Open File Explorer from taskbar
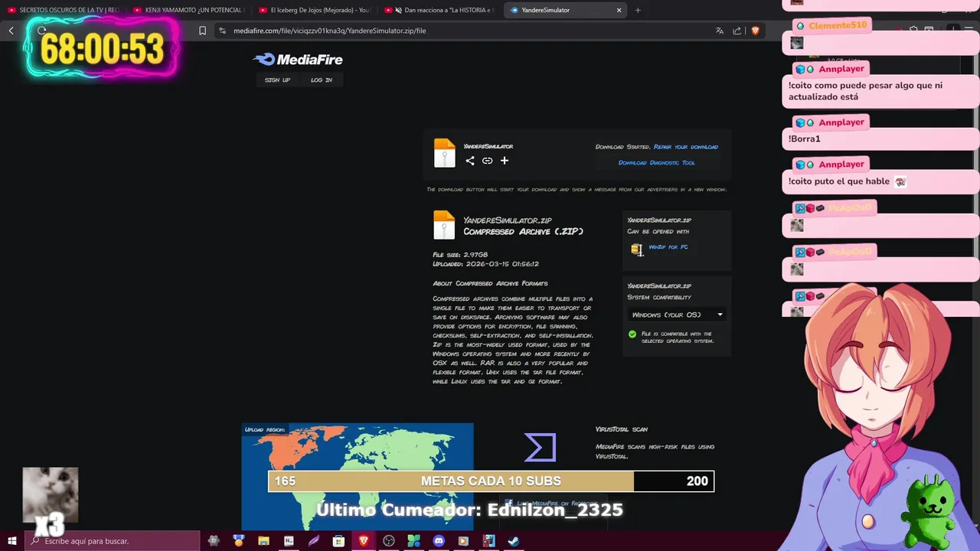980x551 pixels. click(263, 541)
